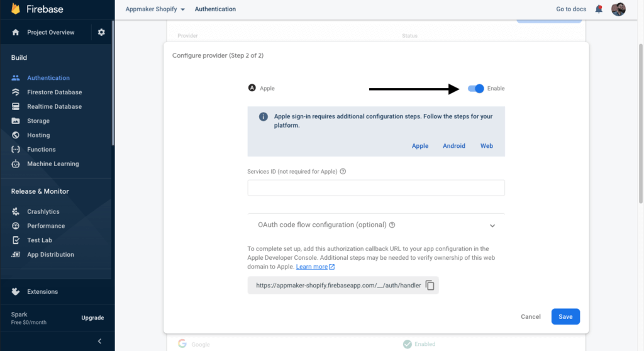This screenshot has height=351, width=644.
Task: Click the callback URL text
Action: (338, 285)
